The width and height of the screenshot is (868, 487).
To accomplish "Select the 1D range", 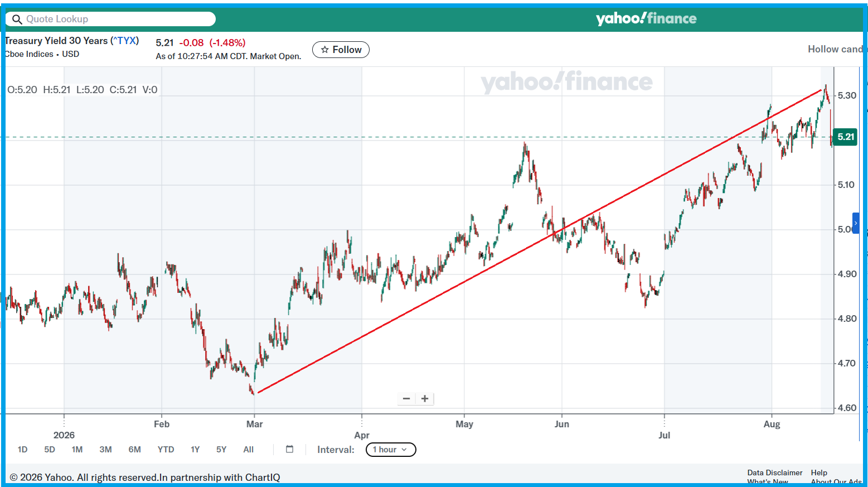I will [x=22, y=450].
